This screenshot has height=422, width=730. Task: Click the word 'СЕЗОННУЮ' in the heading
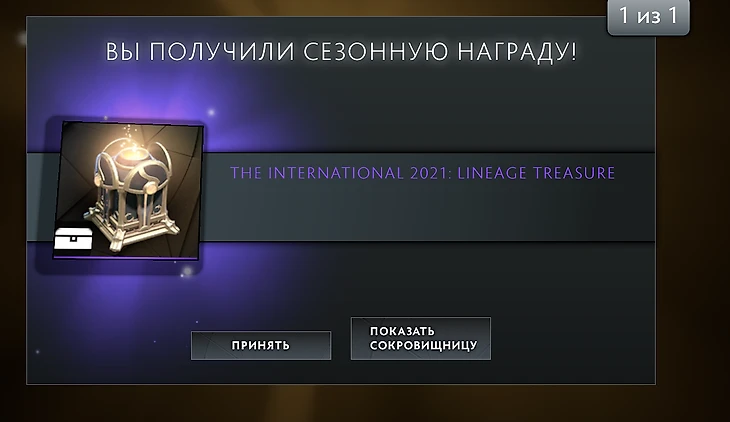click(x=376, y=51)
